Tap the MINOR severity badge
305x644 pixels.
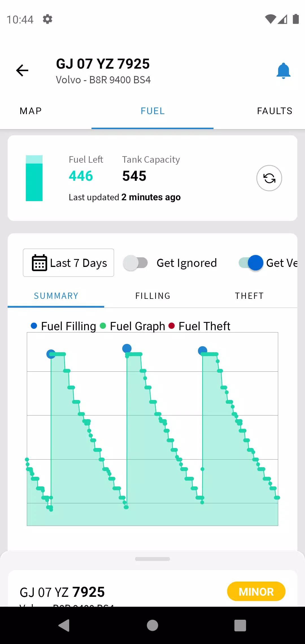pyautogui.click(x=256, y=591)
